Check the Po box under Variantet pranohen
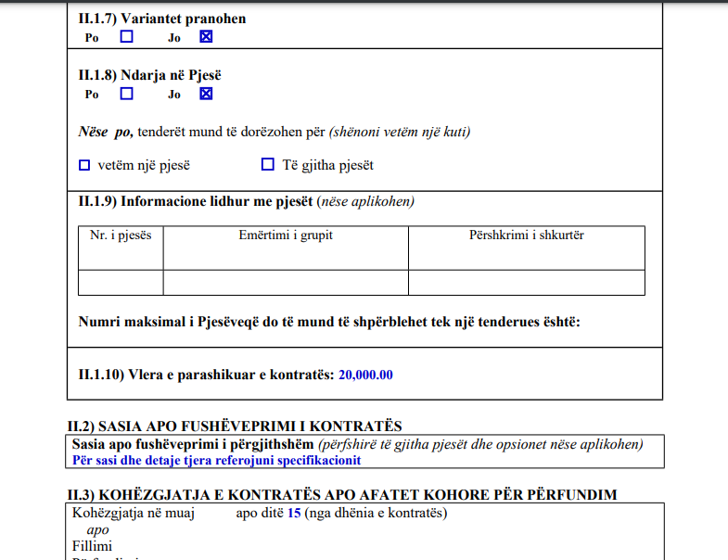This screenshot has height=560, width=728. (127, 37)
